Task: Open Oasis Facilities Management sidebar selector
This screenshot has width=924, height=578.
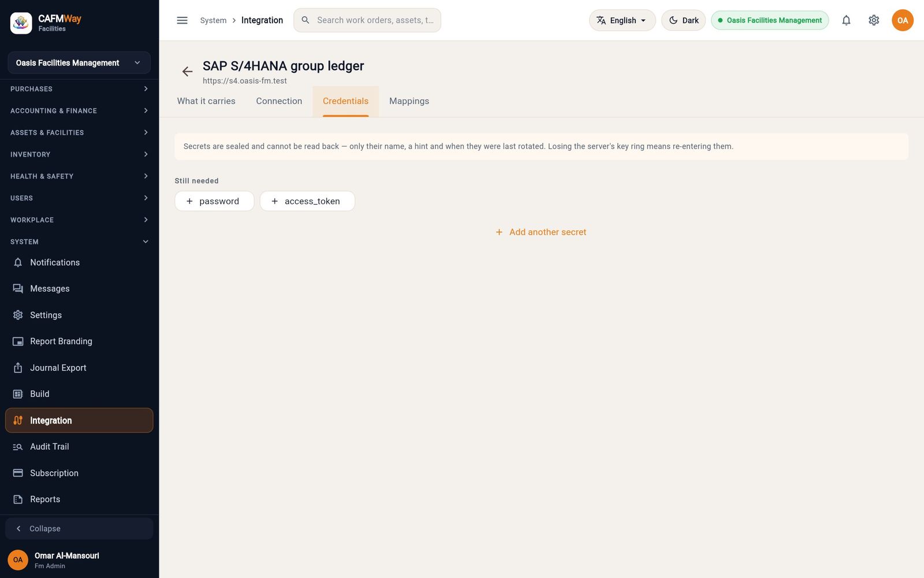Action: pyautogui.click(x=79, y=62)
